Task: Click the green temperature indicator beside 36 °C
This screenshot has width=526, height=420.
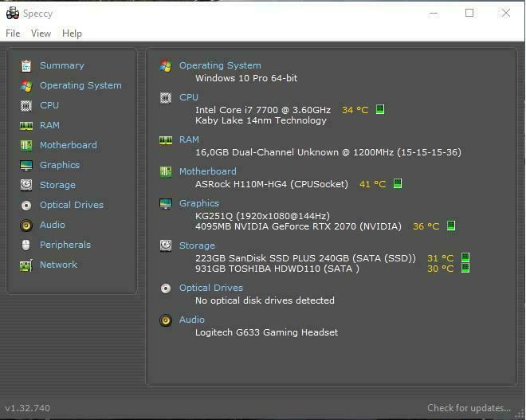Action: tap(451, 226)
